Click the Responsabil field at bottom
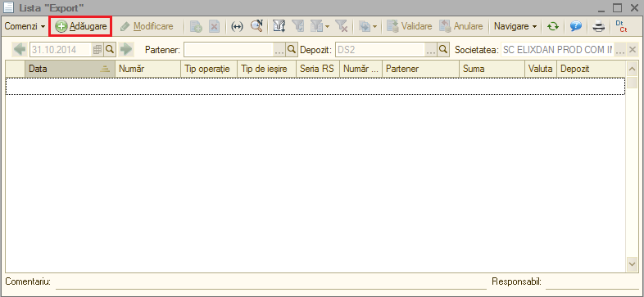 coord(592,282)
